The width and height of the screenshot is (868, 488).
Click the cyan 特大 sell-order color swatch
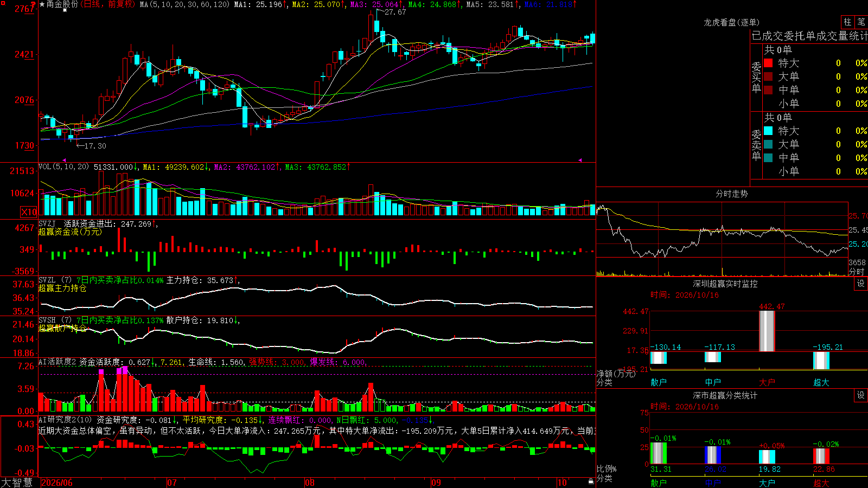(768, 131)
